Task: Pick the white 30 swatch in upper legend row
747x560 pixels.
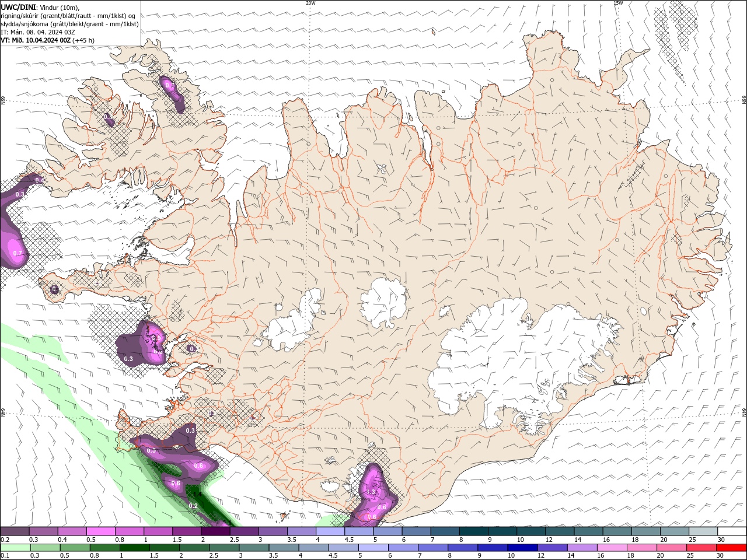Action: tap(732, 531)
